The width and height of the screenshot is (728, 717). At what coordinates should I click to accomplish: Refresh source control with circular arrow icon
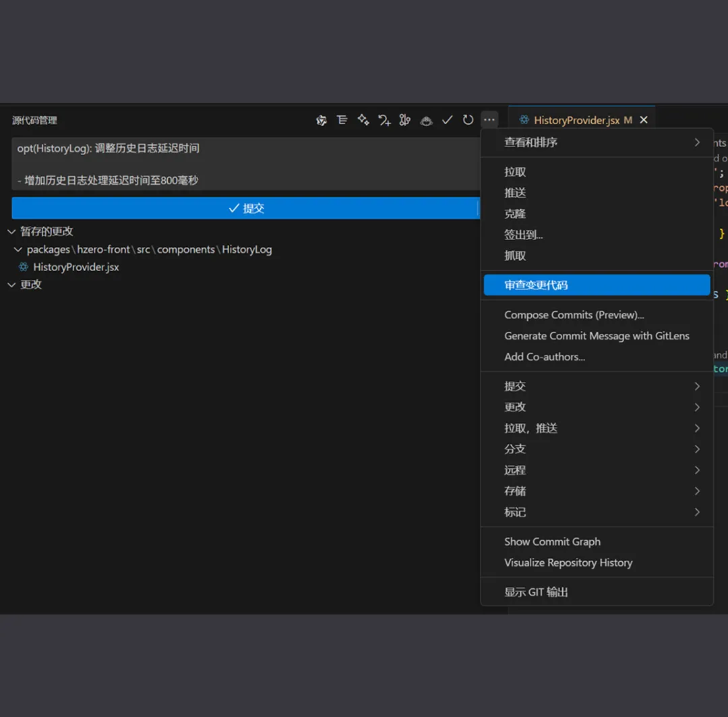coord(468,120)
